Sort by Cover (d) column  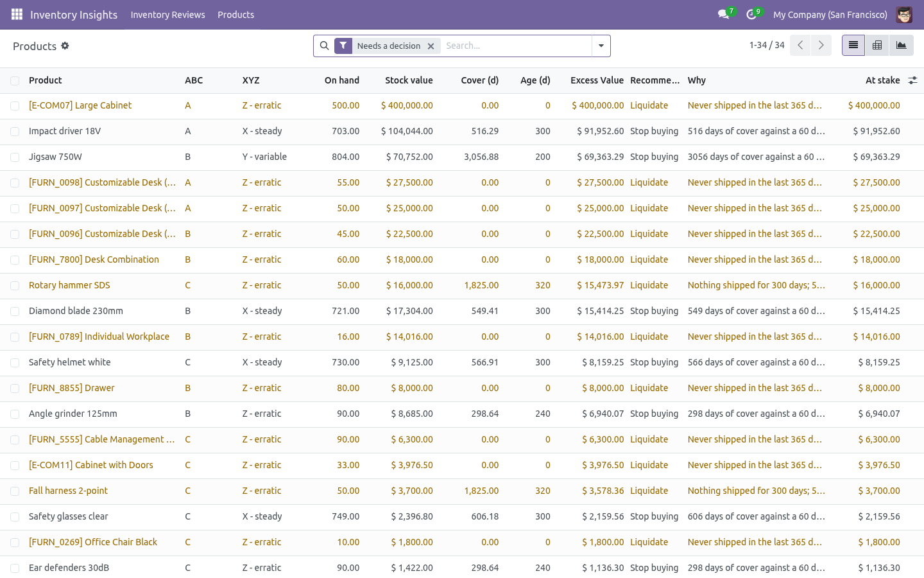[x=480, y=80]
